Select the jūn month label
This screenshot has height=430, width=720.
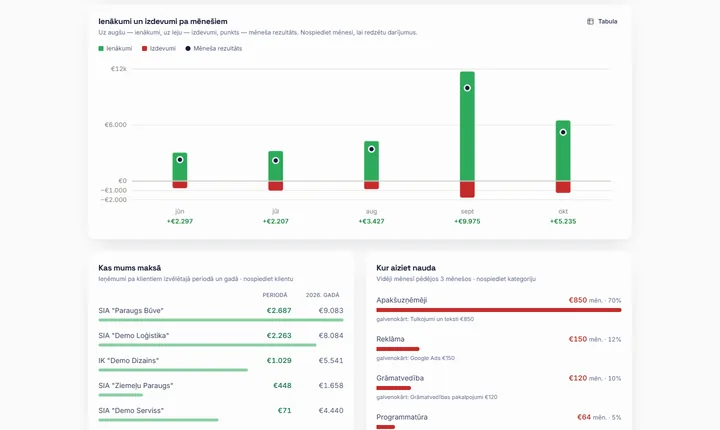click(180, 211)
